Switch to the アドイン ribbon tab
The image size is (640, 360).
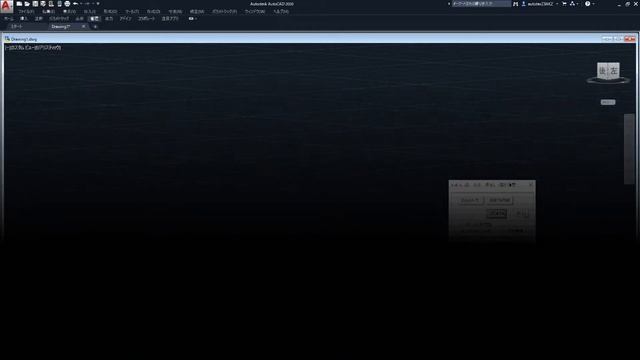[125, 19]
